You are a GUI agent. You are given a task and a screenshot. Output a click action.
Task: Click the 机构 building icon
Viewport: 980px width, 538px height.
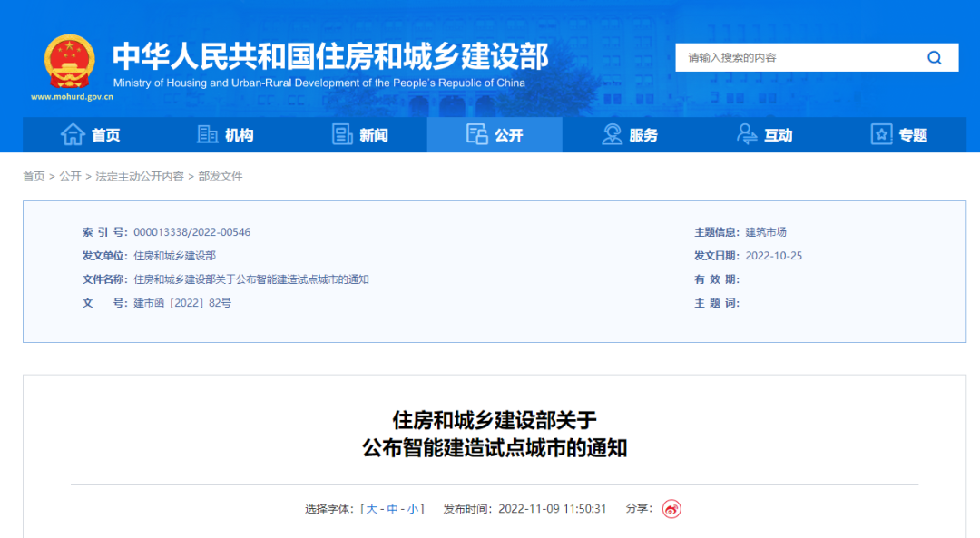click(x=208, y=135)
